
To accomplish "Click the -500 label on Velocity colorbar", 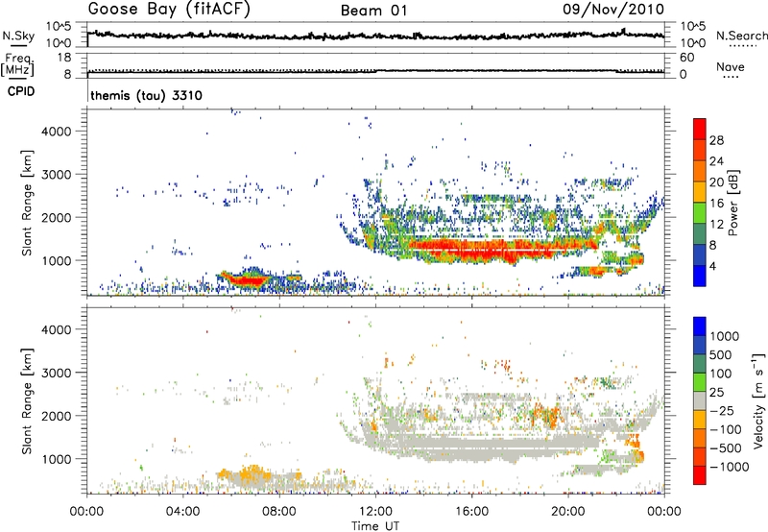I will (726, 447).
